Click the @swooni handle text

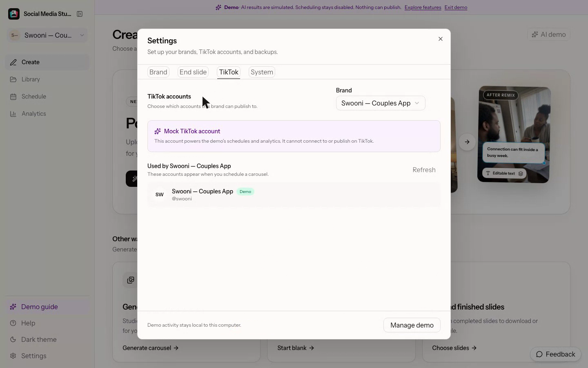coord(182,199)
